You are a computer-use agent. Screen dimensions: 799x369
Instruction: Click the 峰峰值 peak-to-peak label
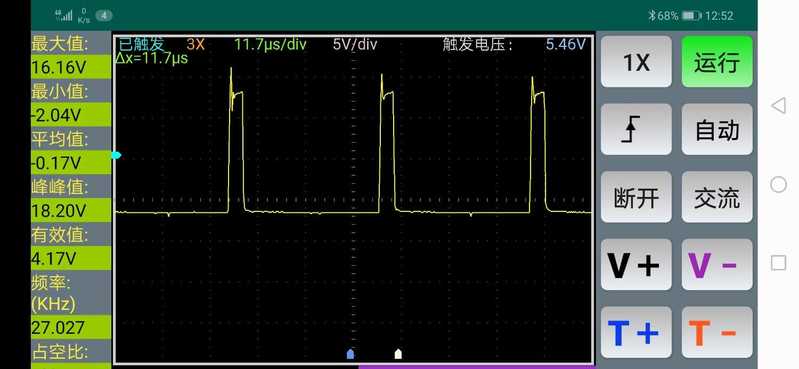point(60,187)
